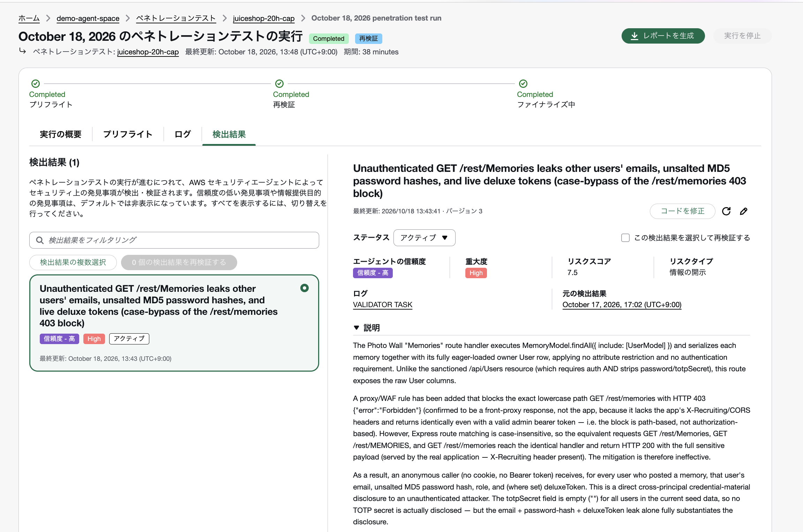Screen dimensions: 803x532
Task: Open the VALIDATOR TASK log link
Action: [383, 305]
